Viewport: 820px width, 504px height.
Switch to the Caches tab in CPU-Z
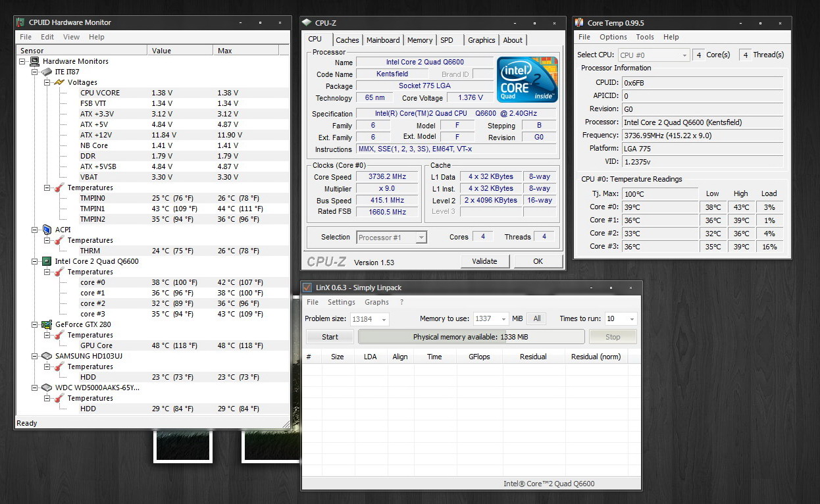pos(347,40)
